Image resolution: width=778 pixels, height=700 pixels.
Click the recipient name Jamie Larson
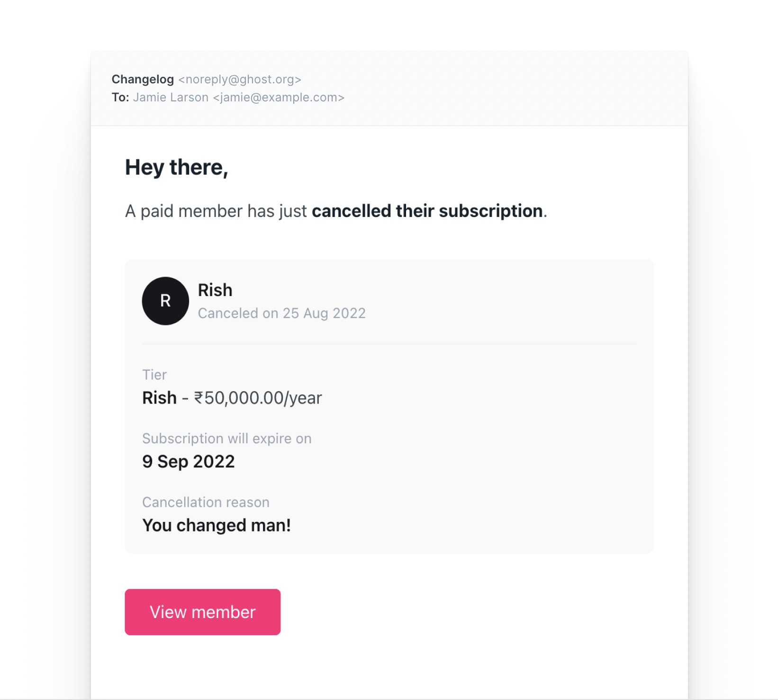pyautogui.click(x=171, y=97)
